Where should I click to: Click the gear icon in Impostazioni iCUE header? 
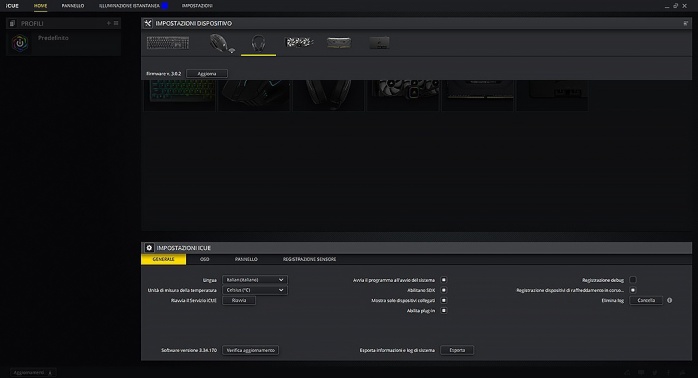[x=149, y=248]
